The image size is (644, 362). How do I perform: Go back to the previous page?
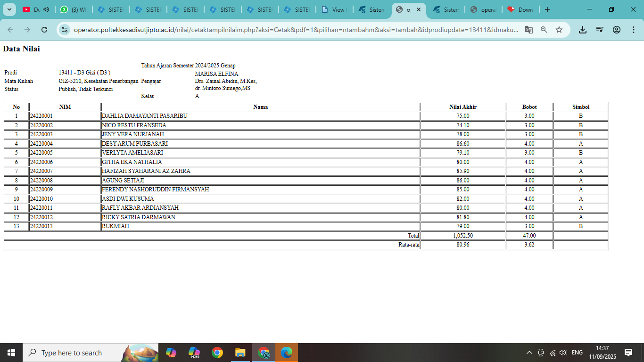coord(10,30)
